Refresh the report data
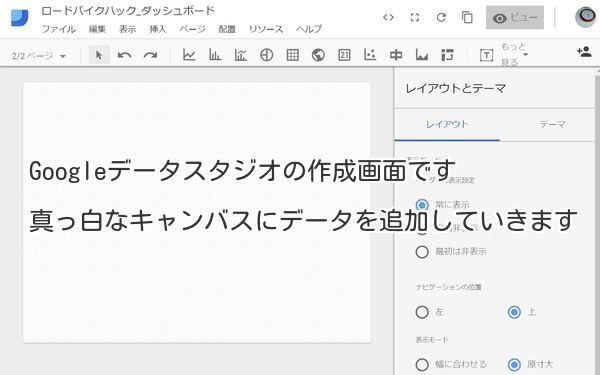This screenshot has width=600, height=375. [x=441, y=17]
